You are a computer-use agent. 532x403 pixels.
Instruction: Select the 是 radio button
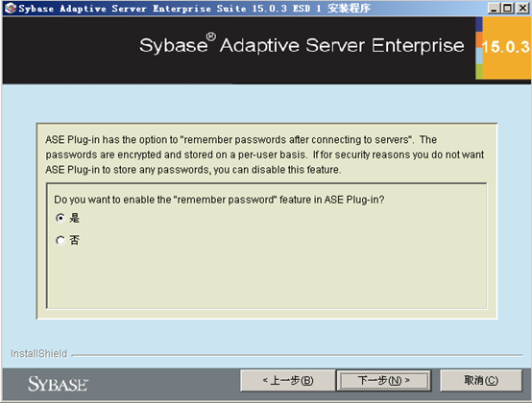(60, 218)
